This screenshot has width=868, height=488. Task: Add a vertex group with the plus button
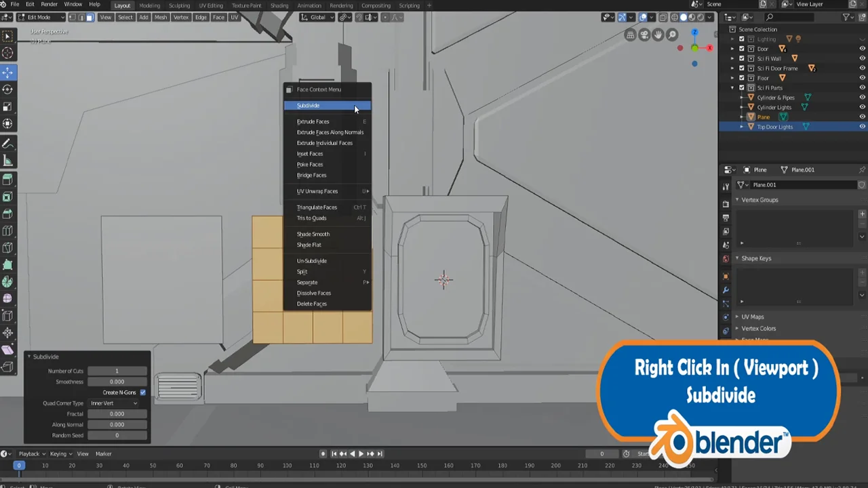862,213
